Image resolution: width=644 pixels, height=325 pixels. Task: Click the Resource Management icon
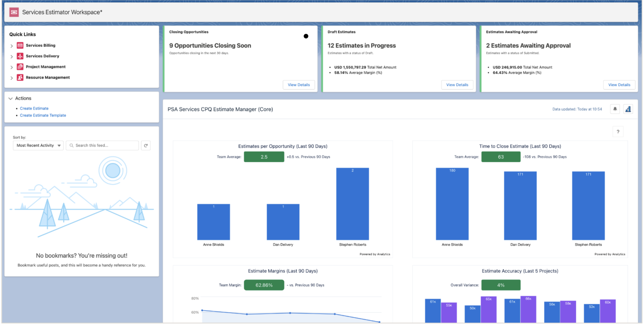click(20, 77)
